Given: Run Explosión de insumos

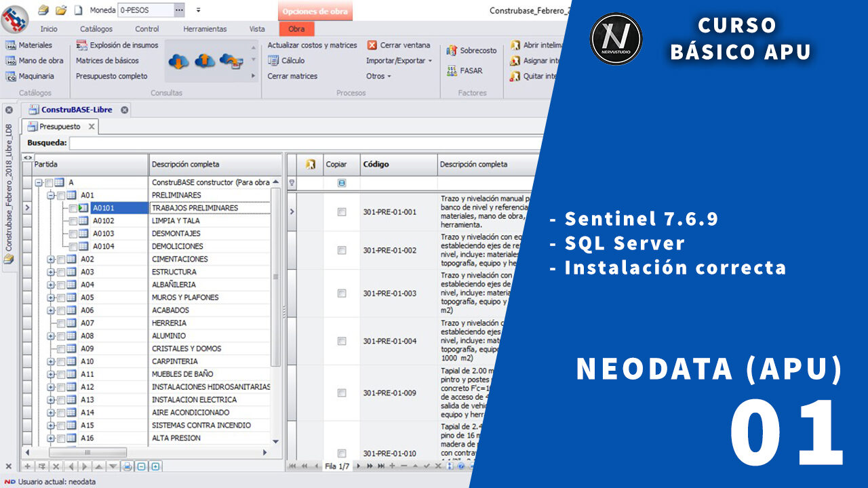Looking at the screenshot, I should 117,45.
